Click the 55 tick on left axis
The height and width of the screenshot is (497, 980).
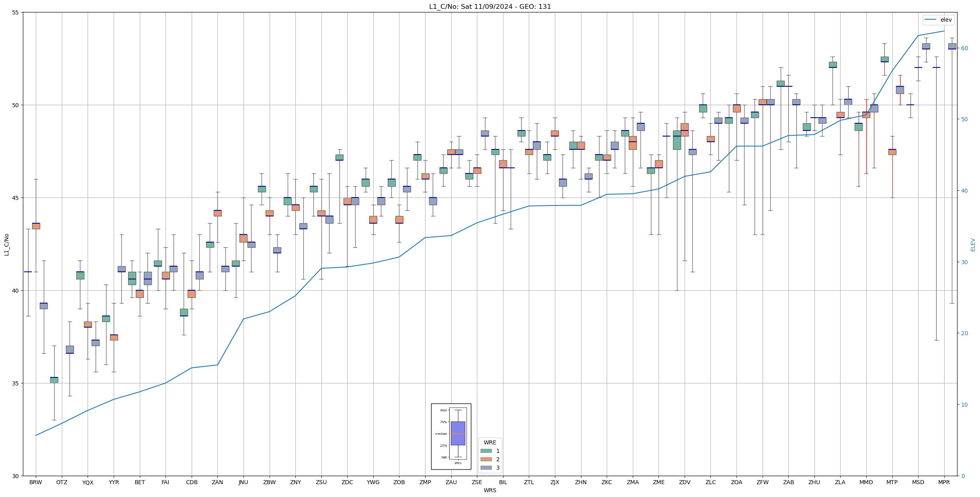coord(15,12)
